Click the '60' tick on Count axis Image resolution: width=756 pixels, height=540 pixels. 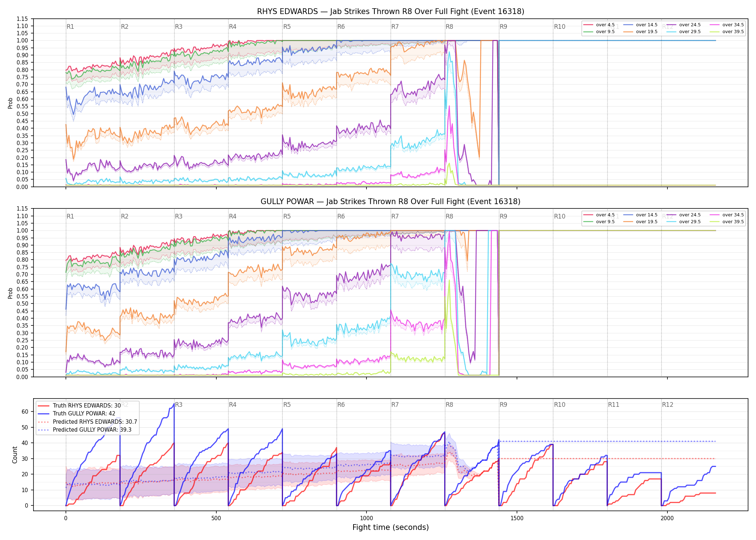pyautogui.click(x=25, y=411)
